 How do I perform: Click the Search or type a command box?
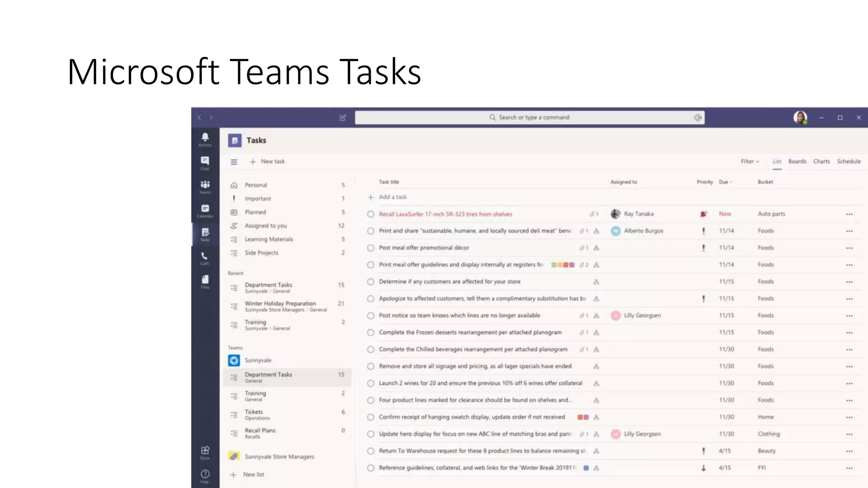coord(530,117)
